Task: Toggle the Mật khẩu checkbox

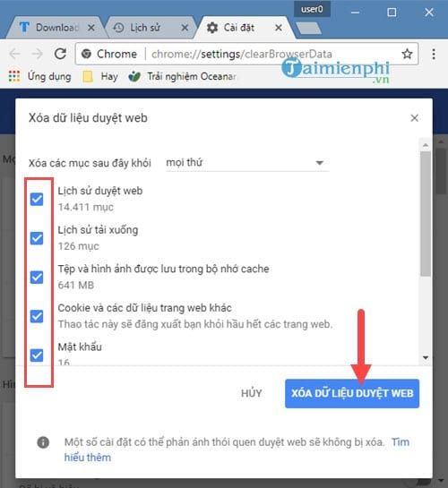Action: point(37,355)
